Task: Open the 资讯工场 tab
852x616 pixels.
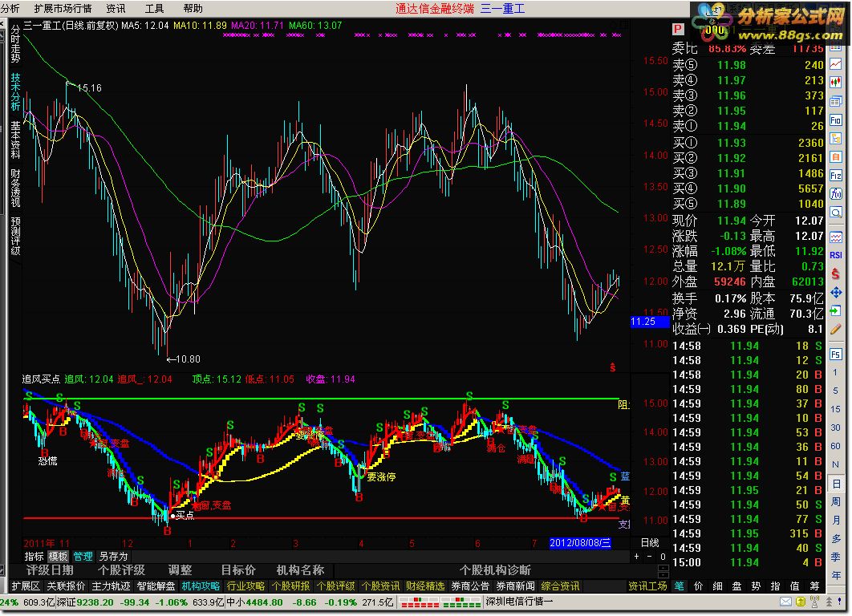Action: (647, 586)
